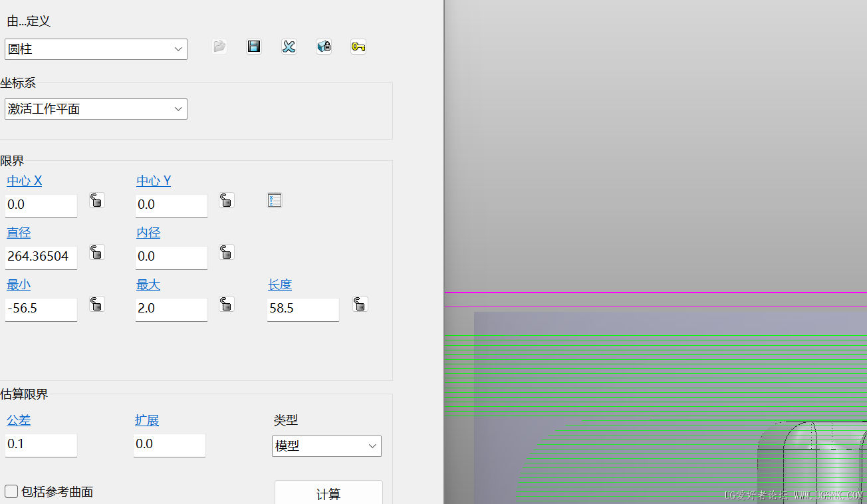Toggle the lock icon beside 长度 field
Image resolution: width=867 pixels, height=504 pixels.
[x=360, y=304]
